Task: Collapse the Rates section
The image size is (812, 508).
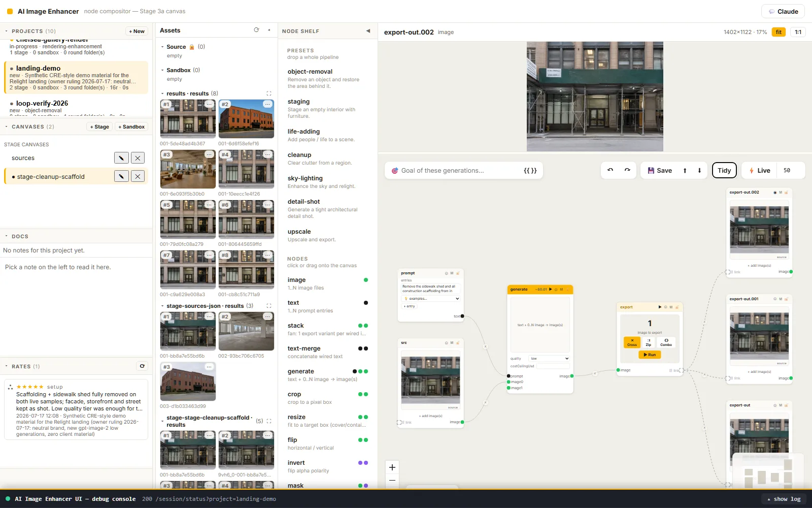Action: coord(6,366)
